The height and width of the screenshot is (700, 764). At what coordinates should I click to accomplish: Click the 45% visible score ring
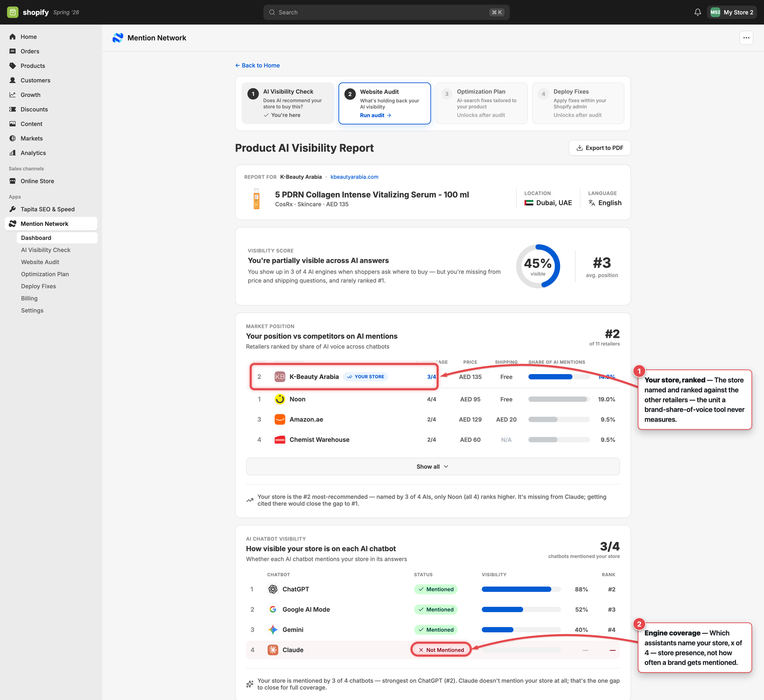tap(538, 266)
